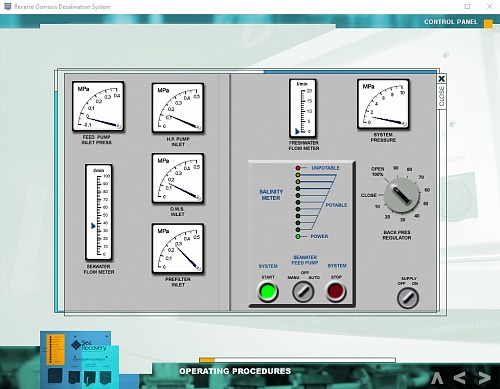Screen dimensions: 500x389
Task: Close the control panel with X icon
Action: click(441, 79)
